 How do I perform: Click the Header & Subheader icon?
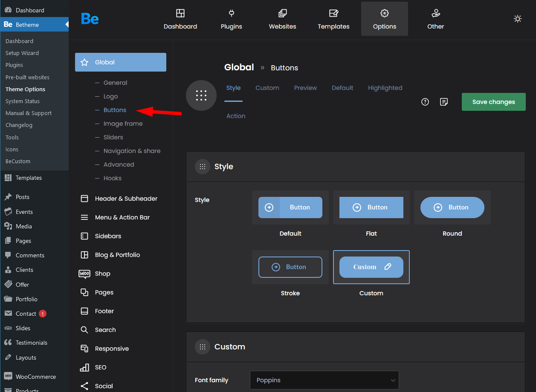[84, 199]
